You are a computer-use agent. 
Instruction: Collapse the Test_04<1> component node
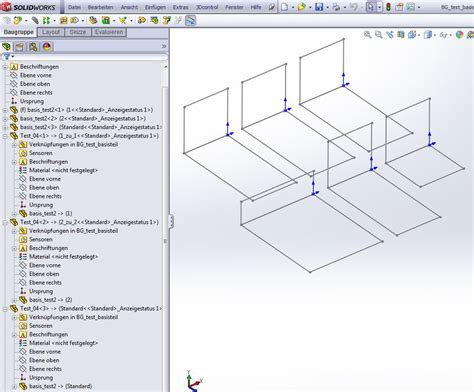5,136
